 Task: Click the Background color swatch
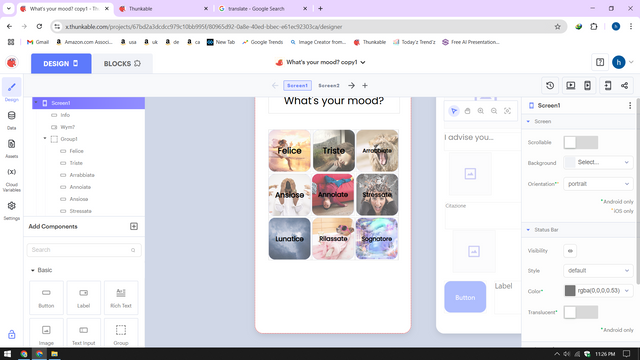pos(570,162)
